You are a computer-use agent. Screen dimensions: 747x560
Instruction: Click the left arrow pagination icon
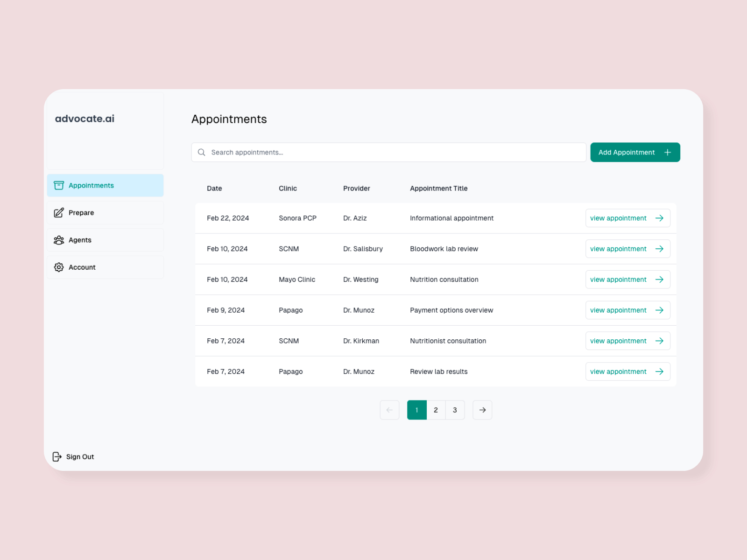coord(389,410)
